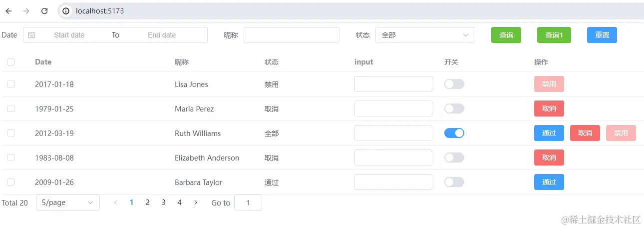Image resolution: width=644 pixels, height=228 pixels.
Task: Check the select-all header checkbox
Action: tap(11, 62)
